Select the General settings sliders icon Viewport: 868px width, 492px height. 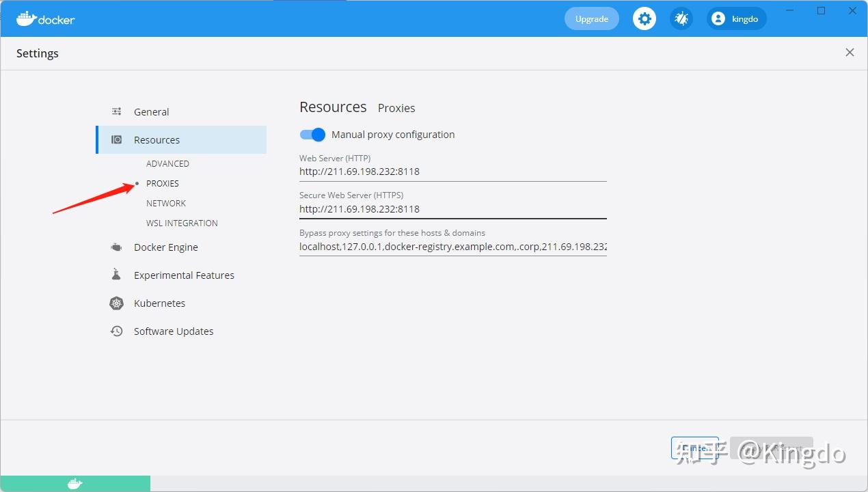pyautogui.click(x=116, y=111)
